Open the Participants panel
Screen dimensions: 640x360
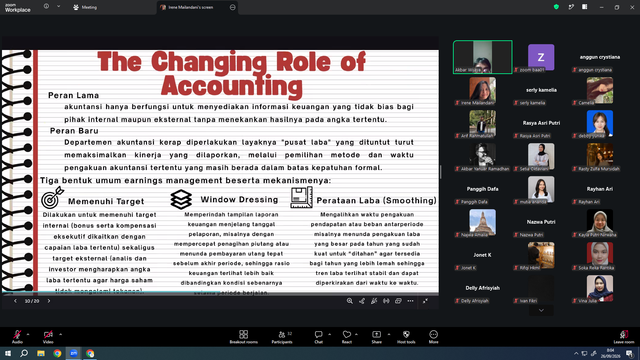click(x=282, y=337)
